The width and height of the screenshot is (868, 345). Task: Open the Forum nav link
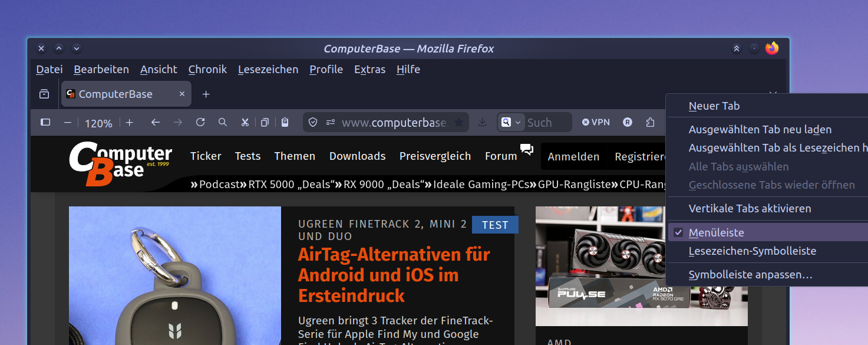(501, 156)
